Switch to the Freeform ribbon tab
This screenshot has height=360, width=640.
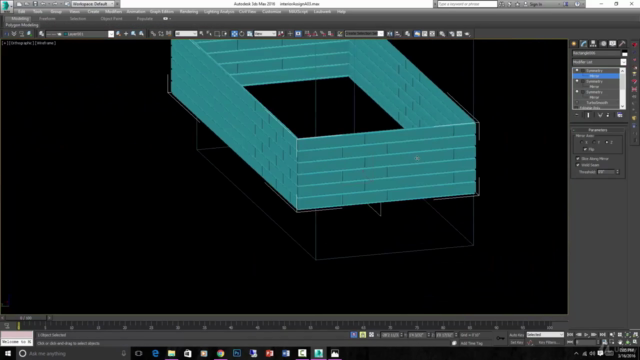coord(47,19)
